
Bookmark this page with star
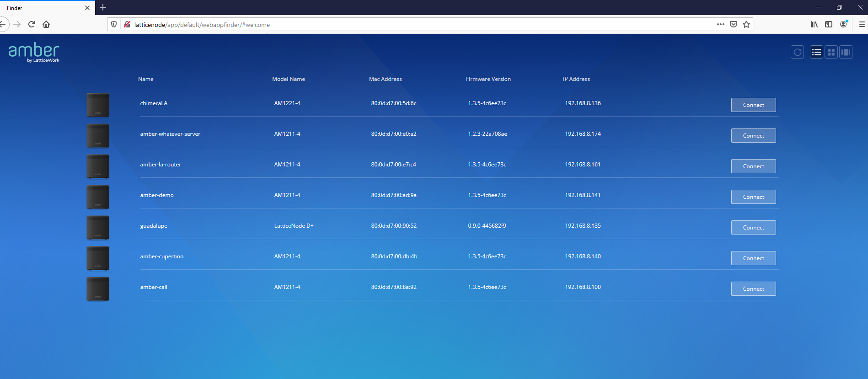[x=746, y=24]
